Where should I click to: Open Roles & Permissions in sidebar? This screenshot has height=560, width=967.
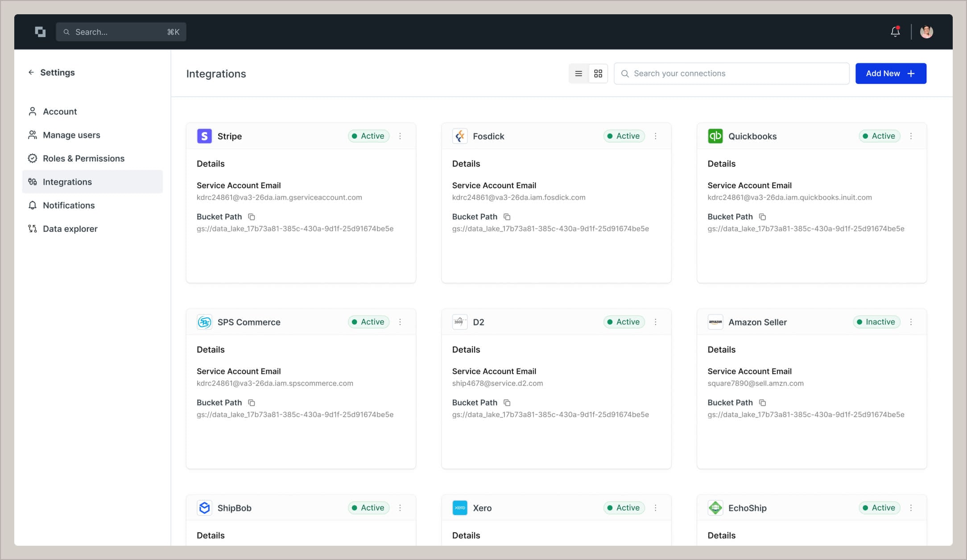[83, 158]
